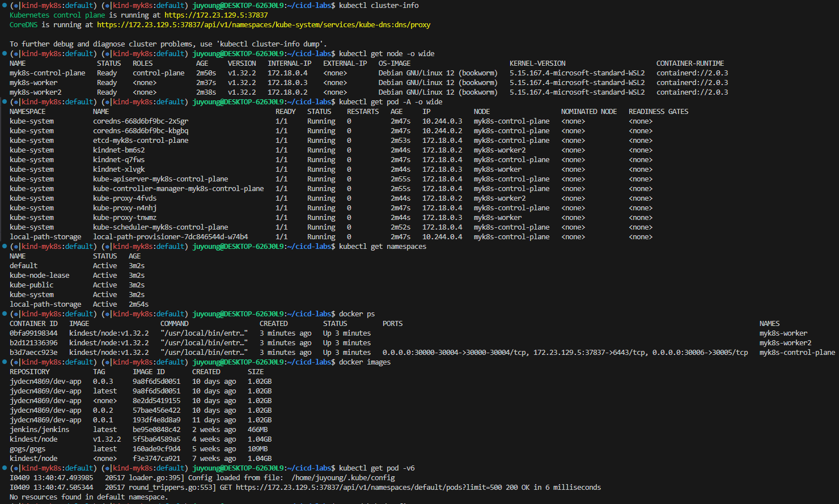Click the REPOSITORY column header
839x504 pixels.
(x=29, y=372)
